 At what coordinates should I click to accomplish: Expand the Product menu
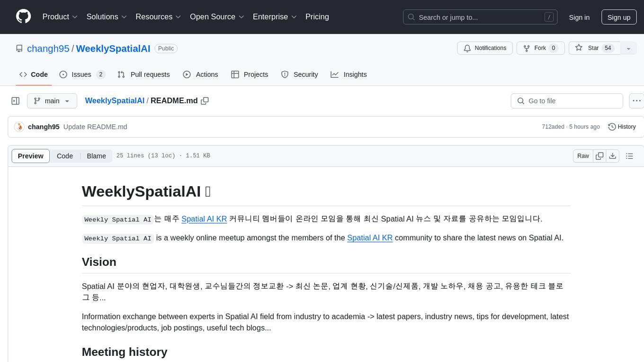click(x=60, y=17)
